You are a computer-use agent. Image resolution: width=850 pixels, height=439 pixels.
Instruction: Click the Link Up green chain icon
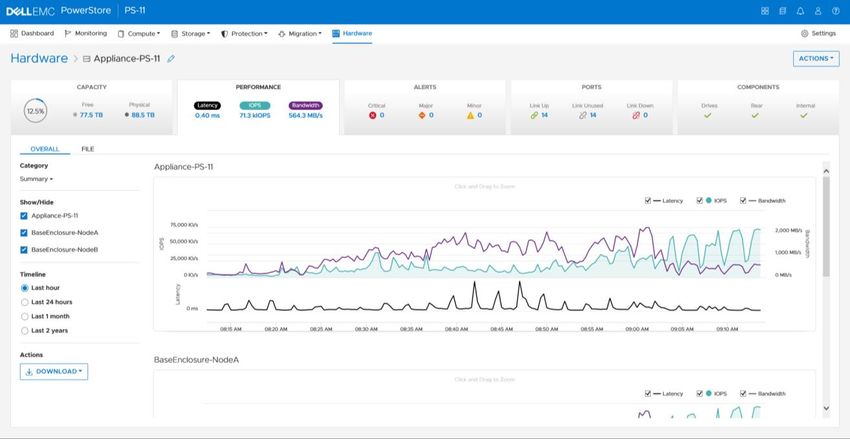(534, 115)
